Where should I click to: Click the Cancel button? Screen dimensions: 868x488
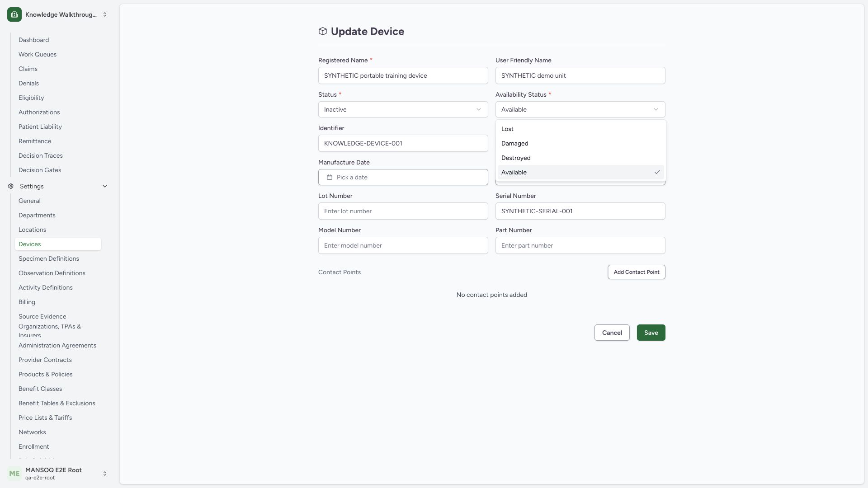click(x=612, y=333)
